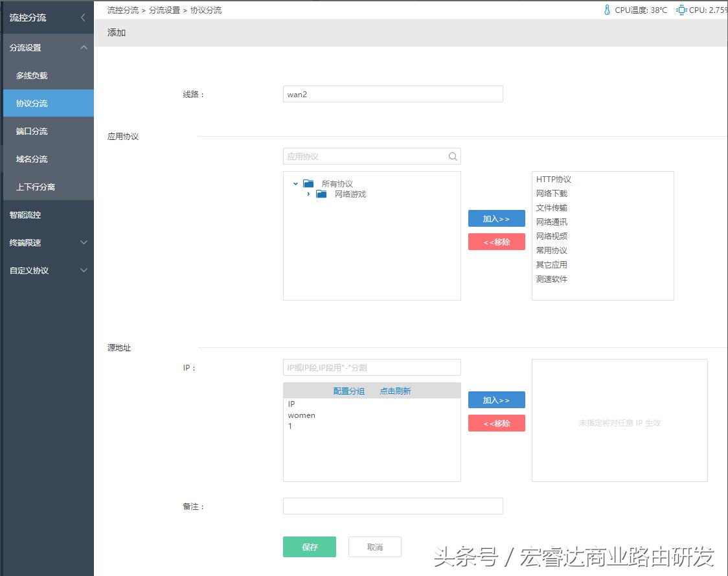The width and height of the screenshot is (728, 576).
Task: Expand the 自定义协议 menu section
Action: point(84,270)
